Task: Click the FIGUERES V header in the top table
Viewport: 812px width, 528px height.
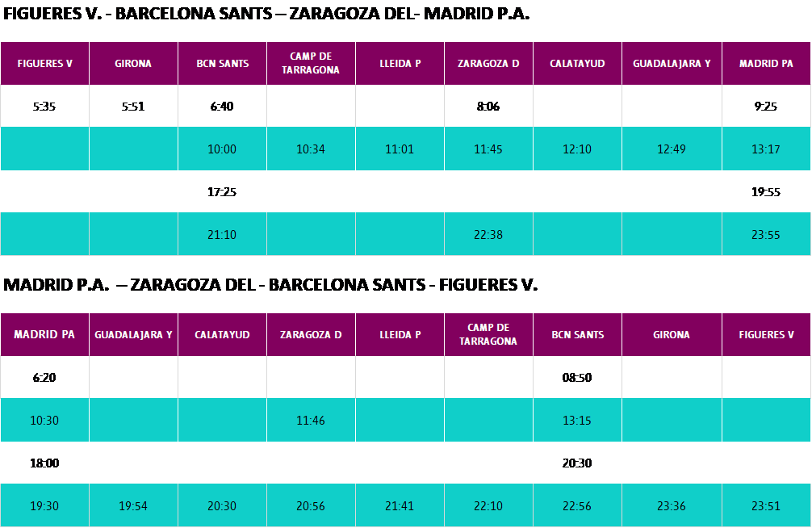Action: (44, 64)
